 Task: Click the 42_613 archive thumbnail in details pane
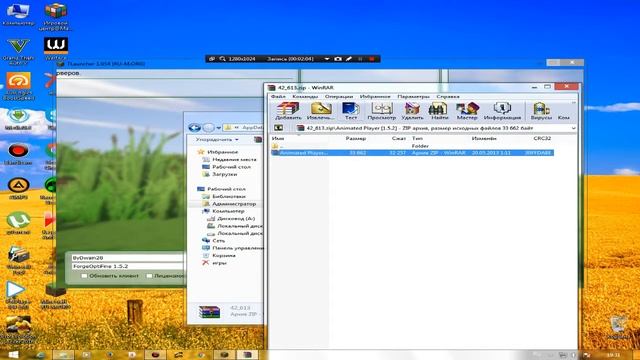209,312
